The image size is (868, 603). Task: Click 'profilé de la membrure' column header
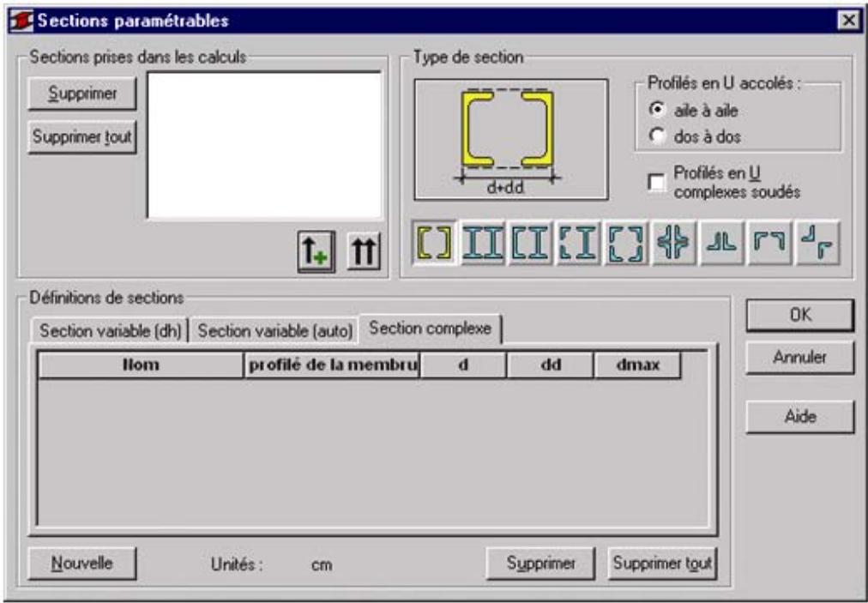(332, 365)
